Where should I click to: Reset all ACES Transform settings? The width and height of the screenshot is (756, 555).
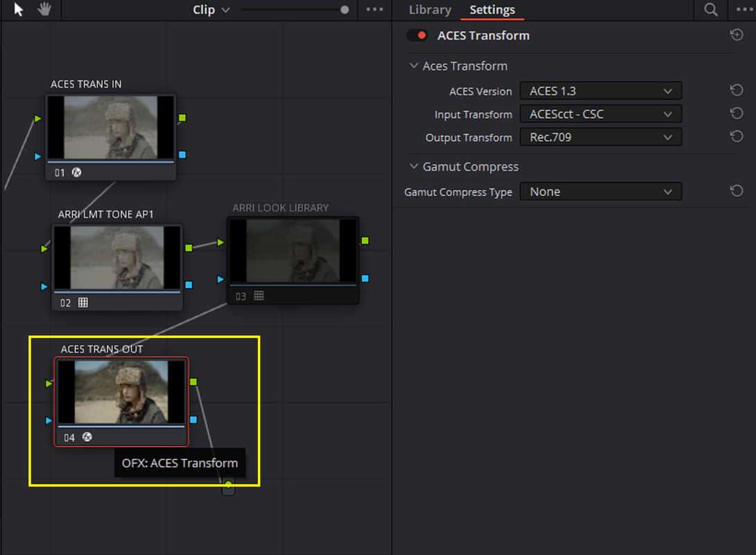pyautogui.click(x=736, y=35)
